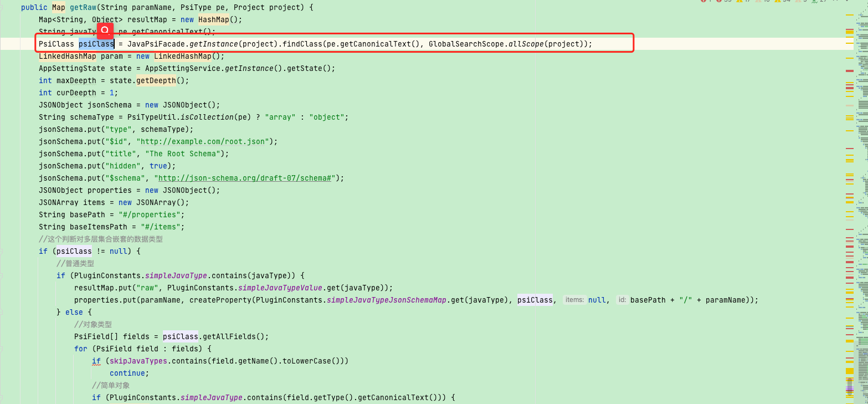Click the 'id:' parameter hint
This screenshot has height=404, width=868.
[x=622, y=300]
